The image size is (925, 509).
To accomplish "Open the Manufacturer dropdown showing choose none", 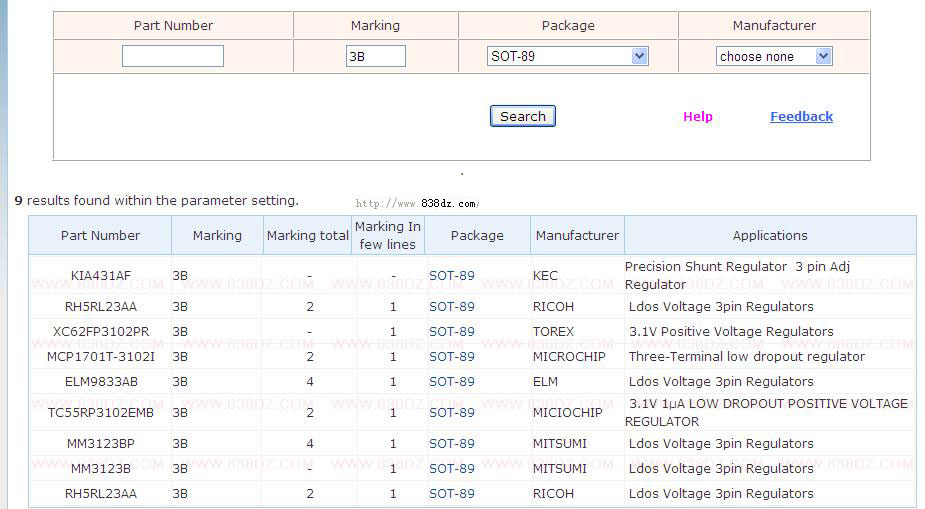I will click(x=774, y=56).
